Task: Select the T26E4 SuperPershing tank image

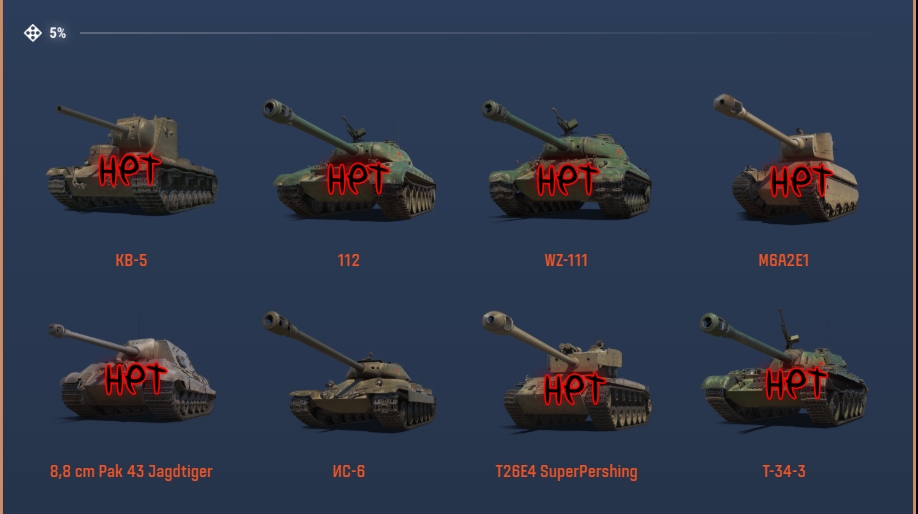Action: pyautogui.click(x=567, y=371)
